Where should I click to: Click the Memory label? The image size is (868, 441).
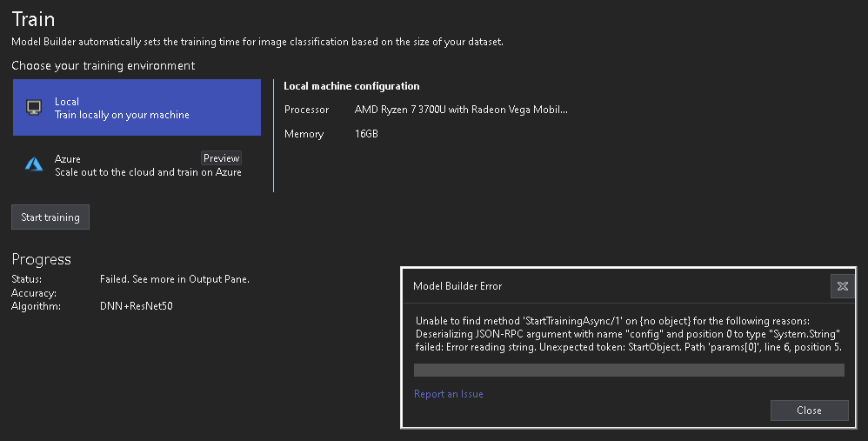click(x=304, y=134)
